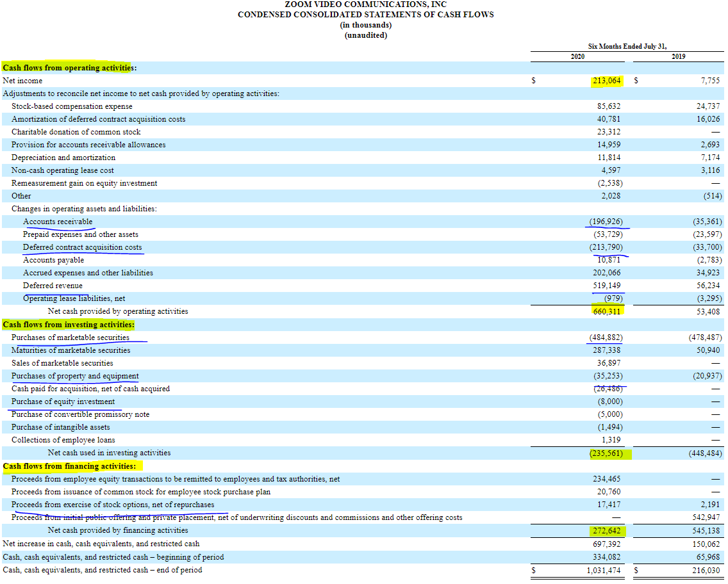Viewport: 728px width, 584px height.
Task: Select 'Cash flows from operating activities:' heading
Action: 70,68
